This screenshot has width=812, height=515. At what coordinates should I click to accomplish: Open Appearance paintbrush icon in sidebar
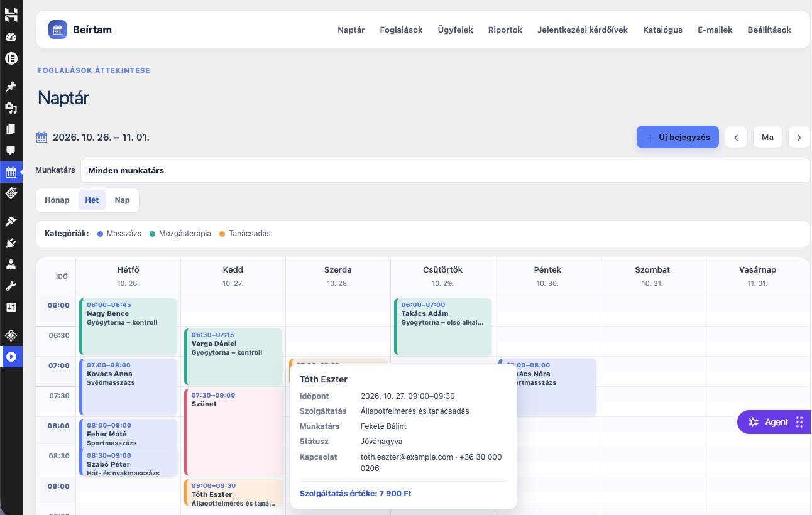[11, 222]
